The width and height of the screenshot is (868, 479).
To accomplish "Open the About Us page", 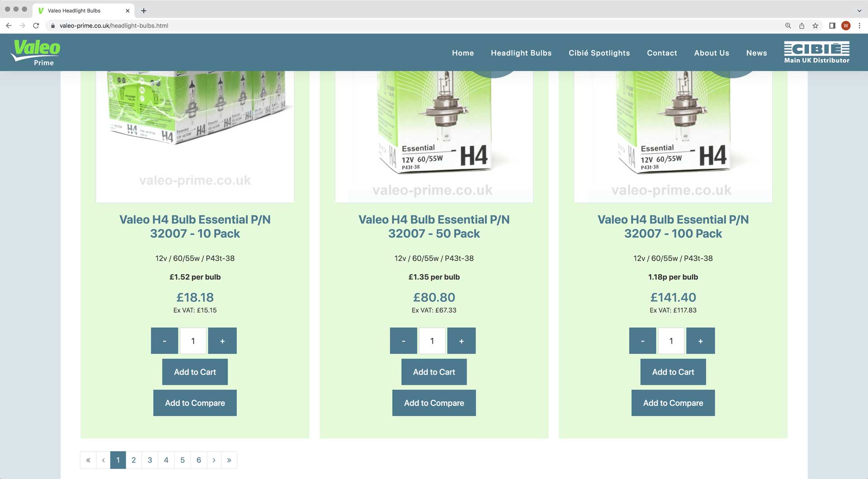I will pyautogui.click(x=712, y=53).
